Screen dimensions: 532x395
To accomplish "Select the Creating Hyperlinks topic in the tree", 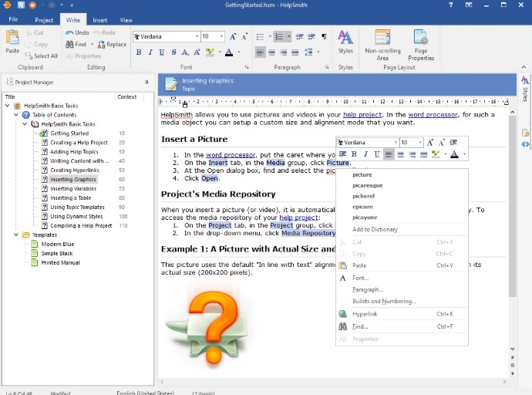I will 74,170.
